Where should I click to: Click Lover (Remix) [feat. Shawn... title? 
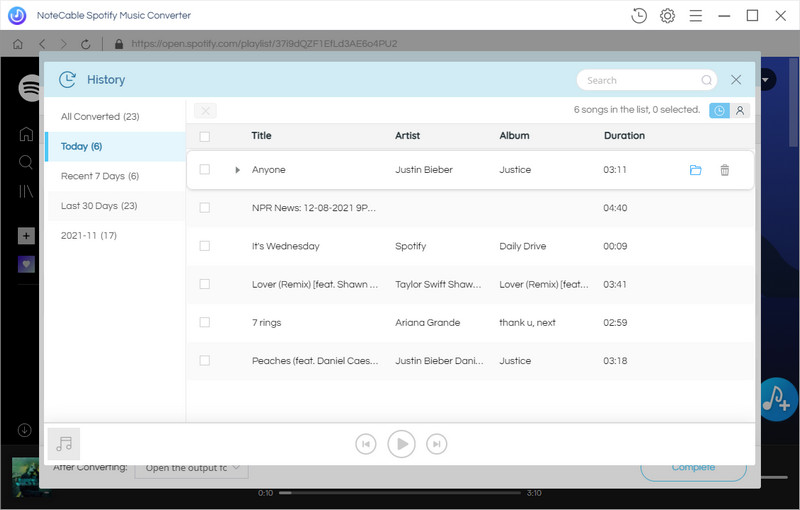point(315,284)
